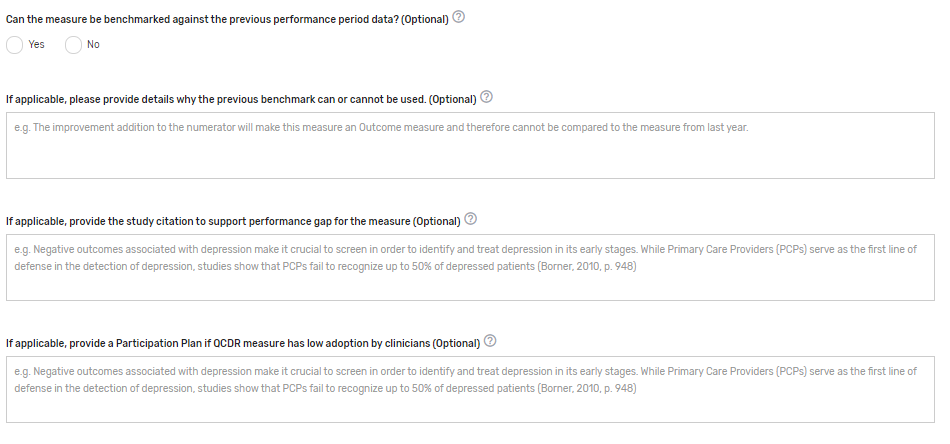Open help icon for Participation Plan field
The width and height of the screenshot is (950, 444).
tap(490, 341)
